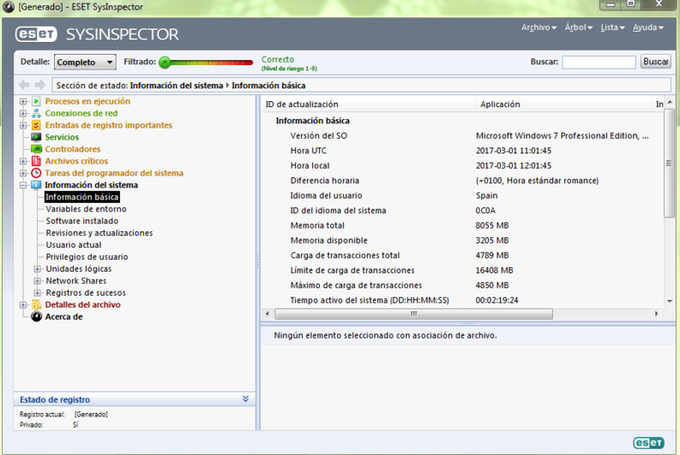Open the Archivo menu

tap(539, 27)
